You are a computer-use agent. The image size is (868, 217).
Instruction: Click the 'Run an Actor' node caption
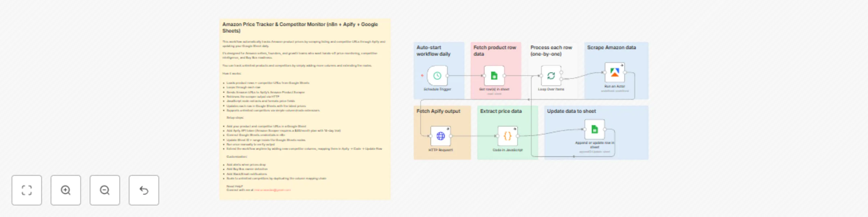[x=615, y=86]
